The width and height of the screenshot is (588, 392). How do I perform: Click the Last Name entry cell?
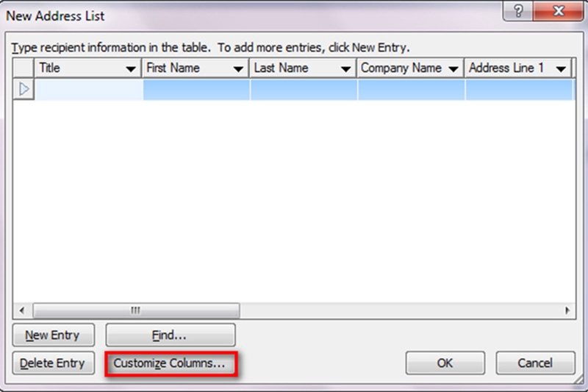coord(304,89)
